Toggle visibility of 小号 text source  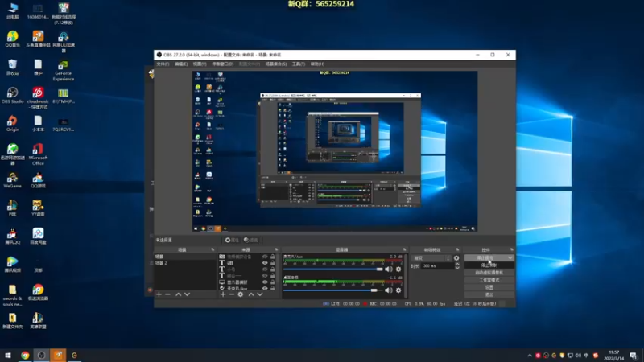[x=265, y=269]
